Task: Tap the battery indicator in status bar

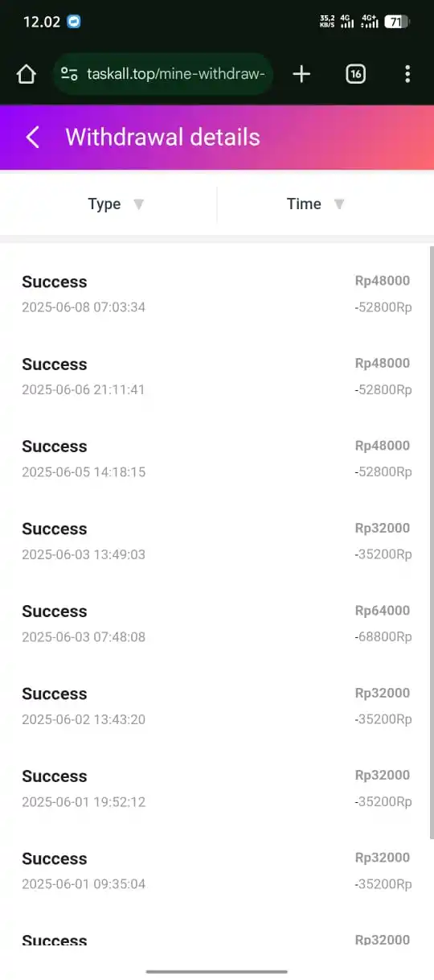Action: (x=397, y=22)
